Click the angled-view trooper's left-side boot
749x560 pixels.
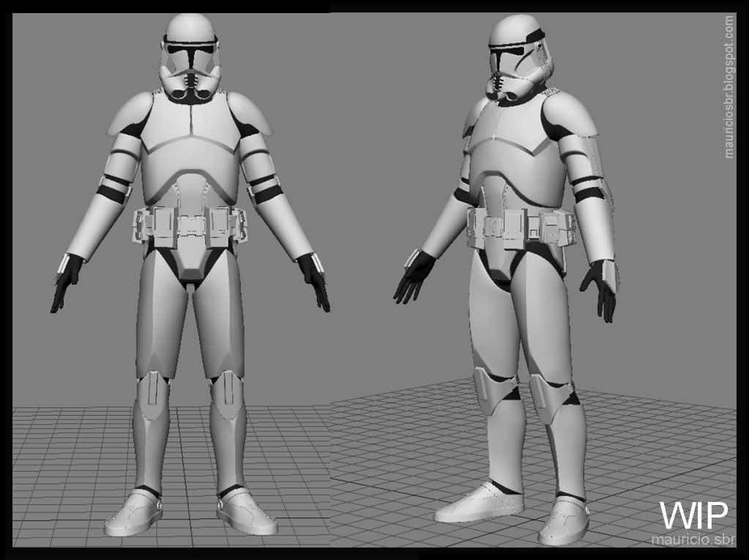click(478, 502)
